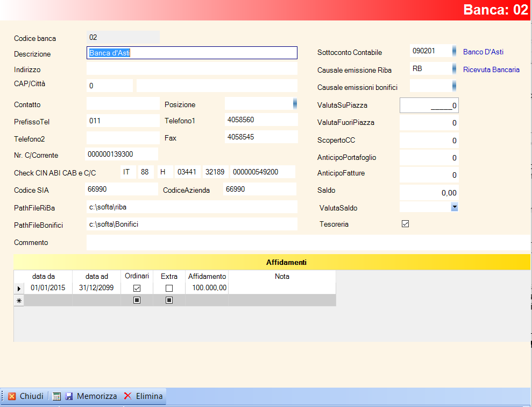This screenshot has width=532, height=407.
Task: Click the Codice banca field showing 02
Action: click(x=123, y=37)
